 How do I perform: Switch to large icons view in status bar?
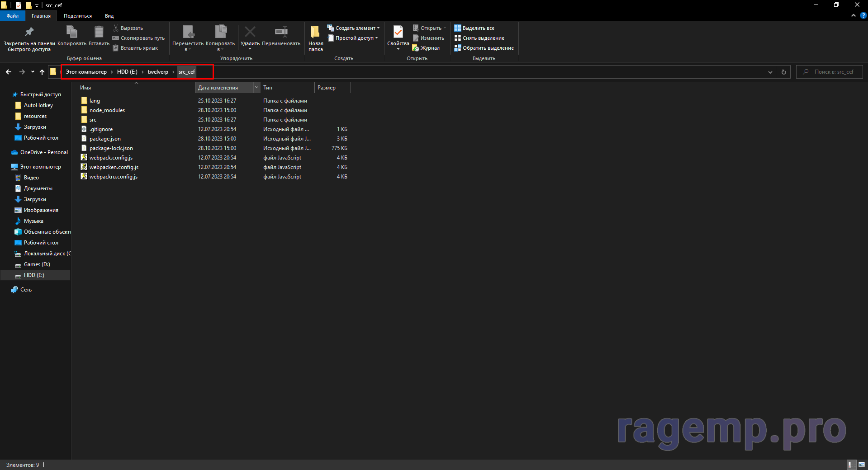(x=861, y=465)
